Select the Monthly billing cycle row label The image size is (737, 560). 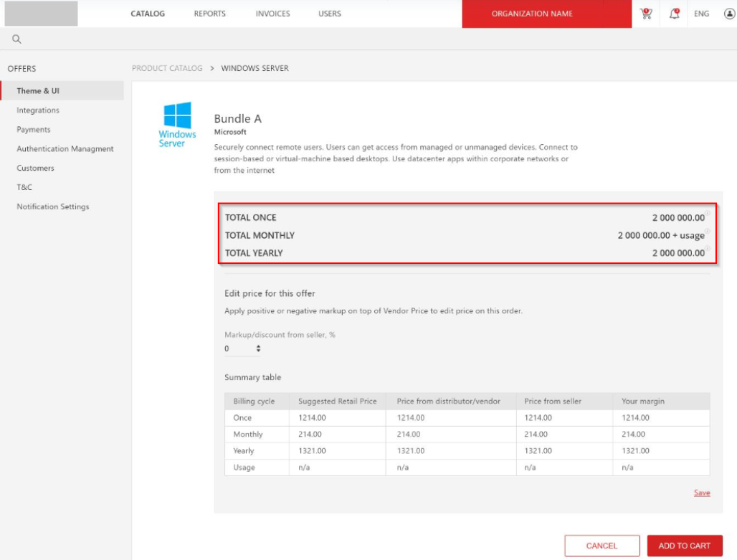[248, 434]
